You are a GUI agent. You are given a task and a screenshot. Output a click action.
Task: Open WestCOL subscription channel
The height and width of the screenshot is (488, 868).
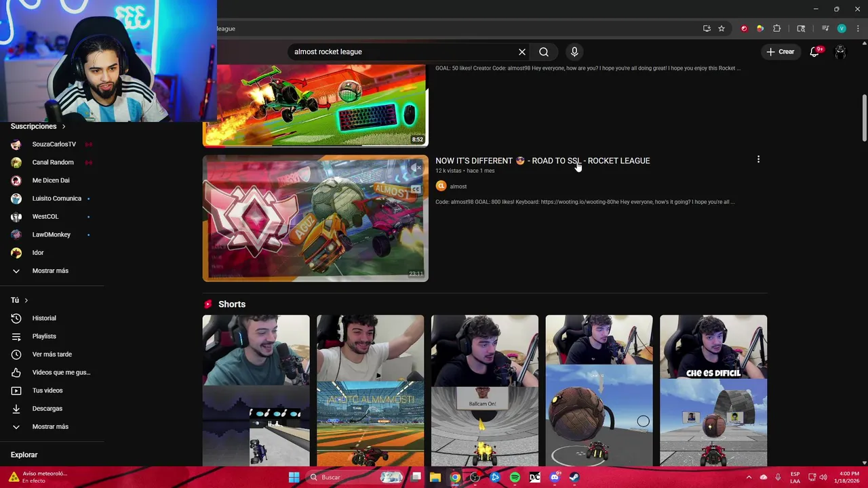pos(45,216)
